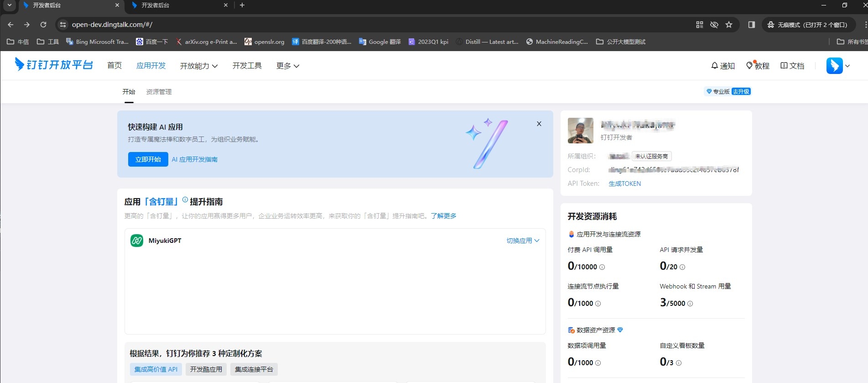Click info icon next to 0/3
This screenshot has width=868, height=383.
679,363
